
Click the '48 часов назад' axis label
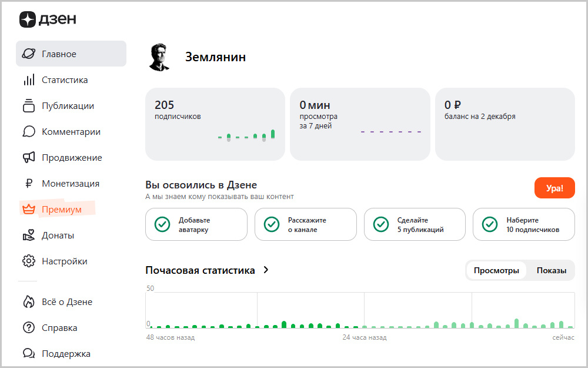171,337
